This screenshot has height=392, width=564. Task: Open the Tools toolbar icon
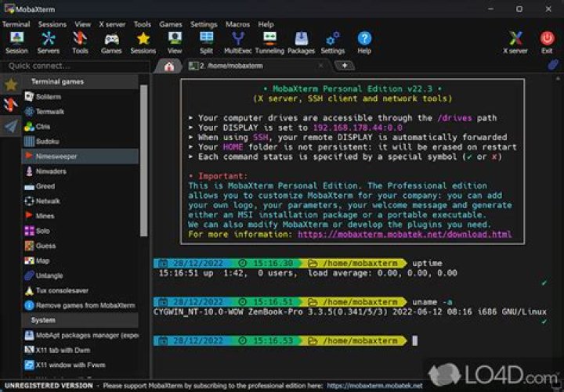80,43
